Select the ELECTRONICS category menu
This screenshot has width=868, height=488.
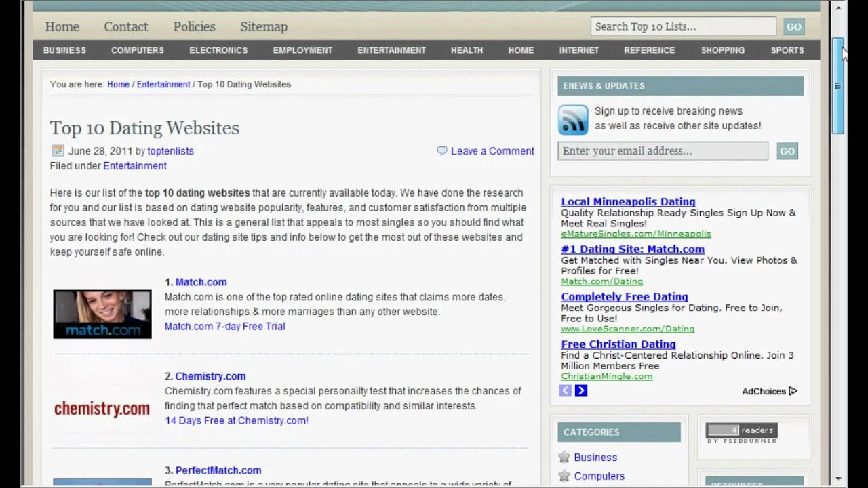point(218,50)
